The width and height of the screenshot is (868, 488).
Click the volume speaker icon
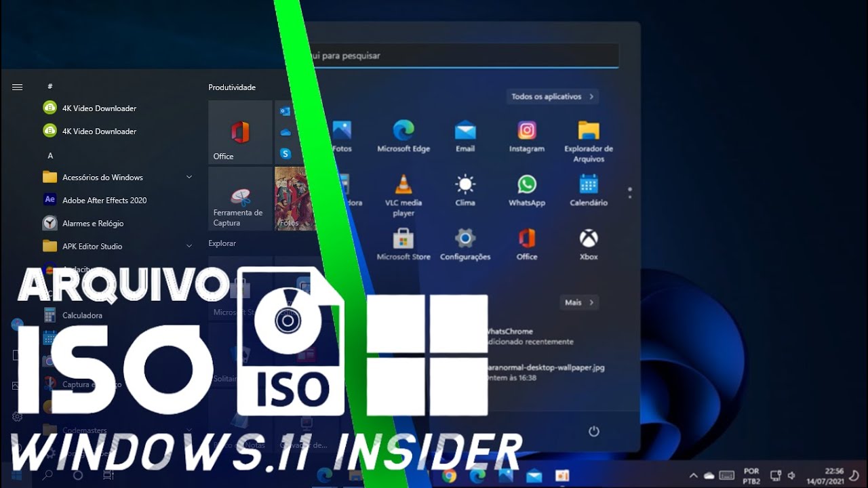tap(791, 476)
